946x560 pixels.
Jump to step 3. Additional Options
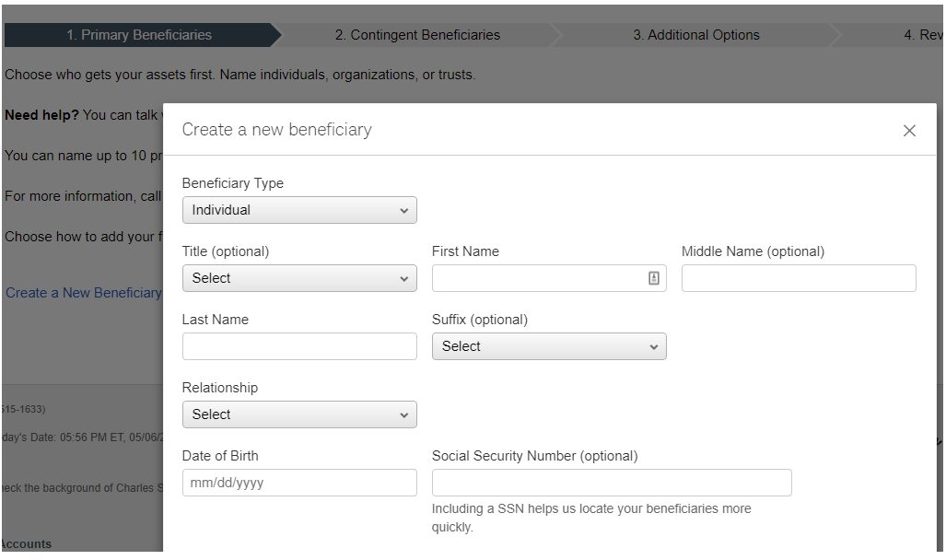pos(696,35)
